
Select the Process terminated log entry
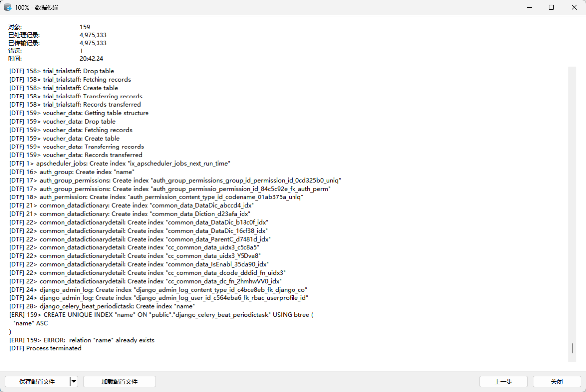45,348
